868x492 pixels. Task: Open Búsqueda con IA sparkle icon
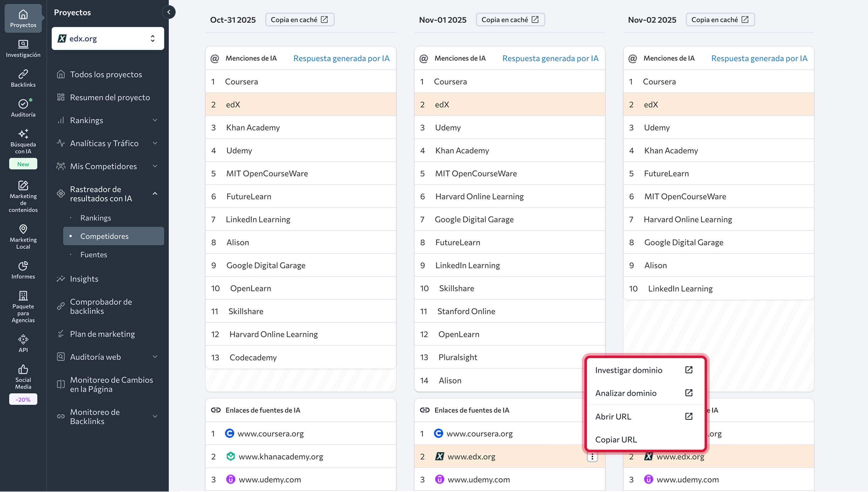point(23,134)
